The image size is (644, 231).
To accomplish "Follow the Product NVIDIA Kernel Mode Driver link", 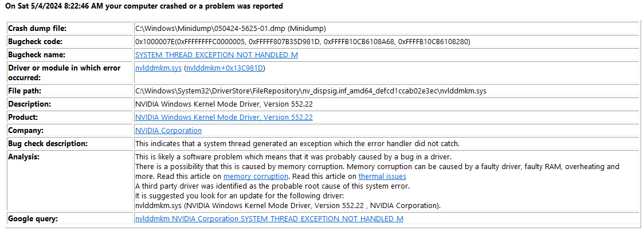I will (224, 117).
